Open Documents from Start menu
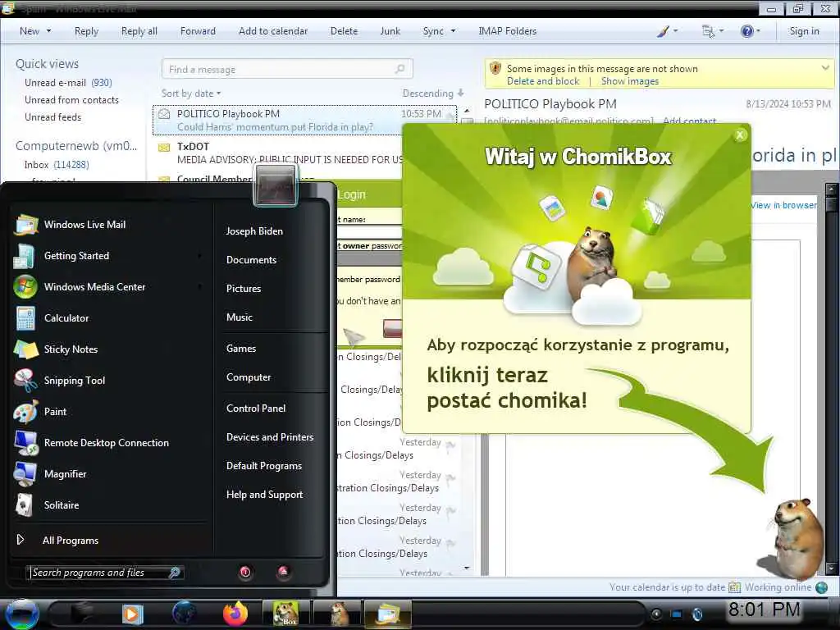 click(251, 260)
